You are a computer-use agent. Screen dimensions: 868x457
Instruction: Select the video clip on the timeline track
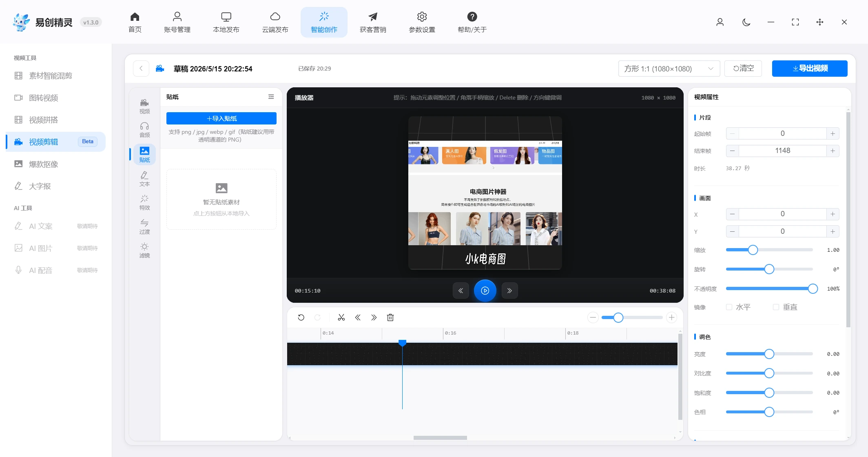(482, 354)
